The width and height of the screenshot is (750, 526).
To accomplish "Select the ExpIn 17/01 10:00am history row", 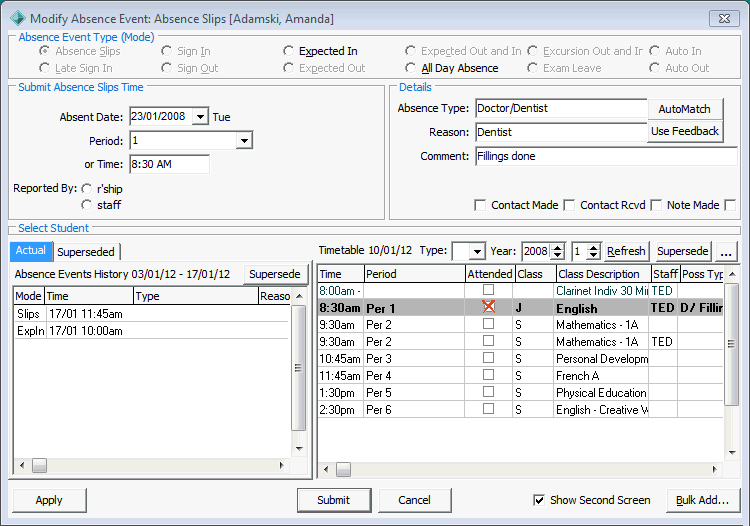I will (151, 331).
